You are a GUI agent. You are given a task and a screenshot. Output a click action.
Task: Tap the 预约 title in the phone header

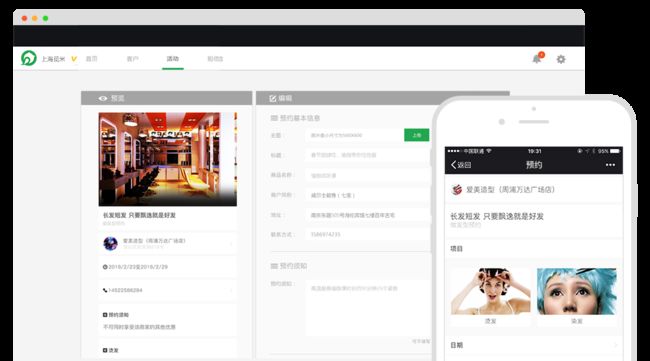pyautogui.click(x=534, y=165)
